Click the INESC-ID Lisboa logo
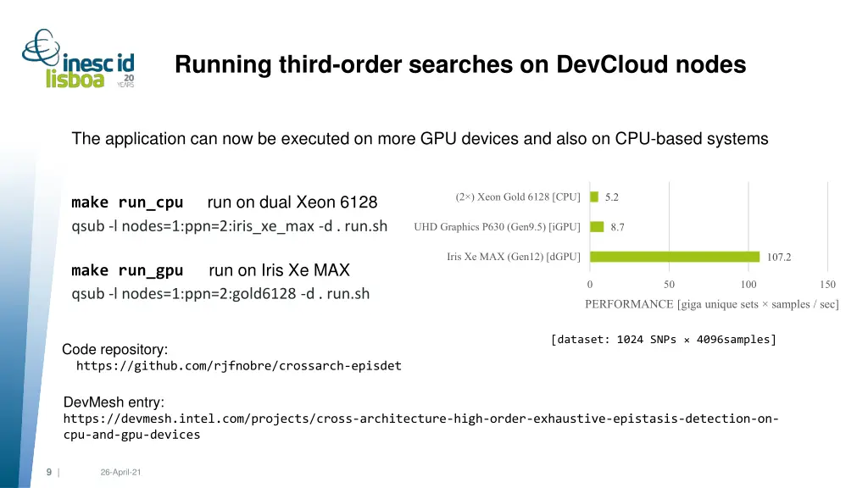868x488 pixels. click(x=78, y=59)
